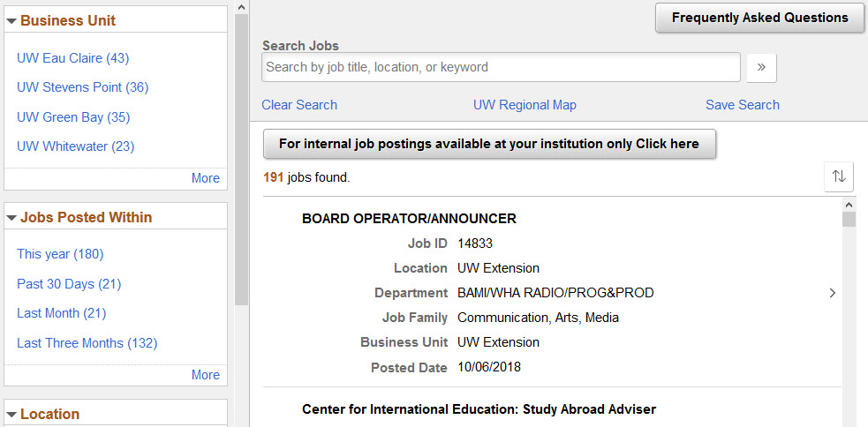Viewport: 868px width, 427px height.
Task: Select posted date 10/06/2018
Action: 489,367
